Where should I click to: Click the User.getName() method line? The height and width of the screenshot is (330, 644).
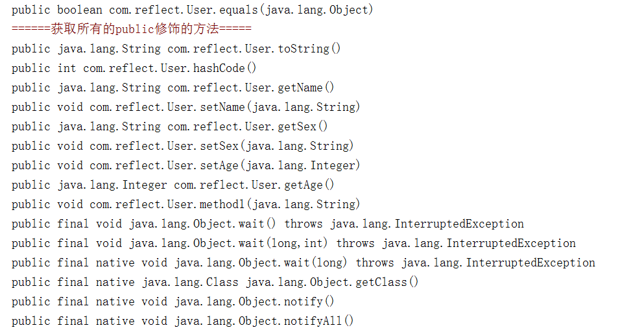[x=173, y=88]
